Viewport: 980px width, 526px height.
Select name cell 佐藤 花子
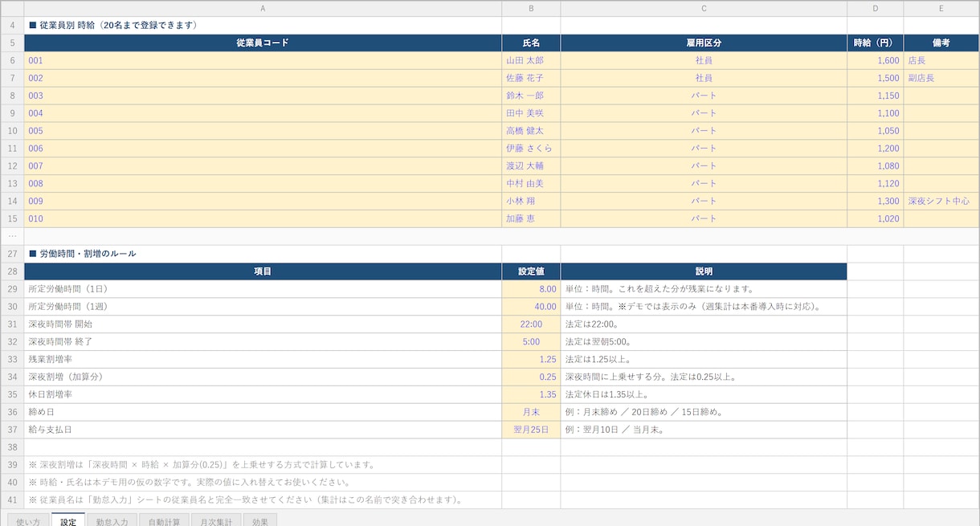click(x=531, y=78)
